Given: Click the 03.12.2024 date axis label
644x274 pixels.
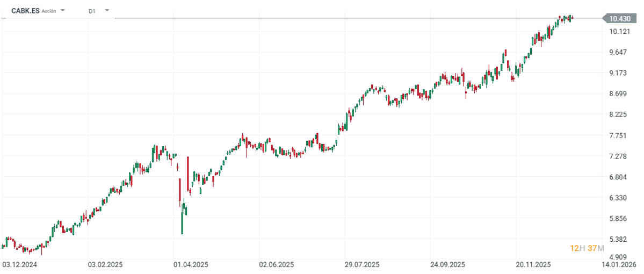Looking at the screenshot, I should coord(20,265).
